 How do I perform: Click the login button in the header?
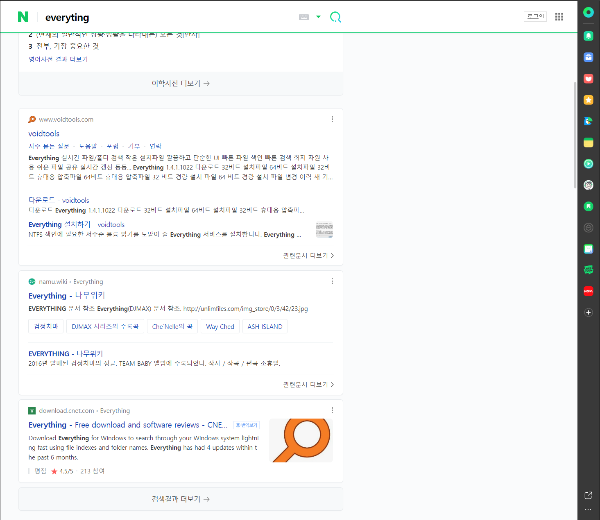[535, 16]
